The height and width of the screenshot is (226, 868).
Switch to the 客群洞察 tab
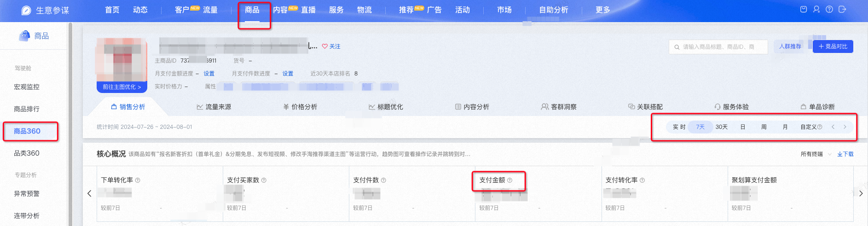559,107
